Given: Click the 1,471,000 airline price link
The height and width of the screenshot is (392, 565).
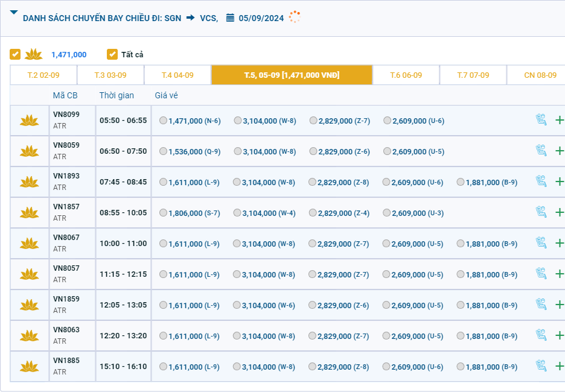Looking at the screenshot, I should click(69, 54).
